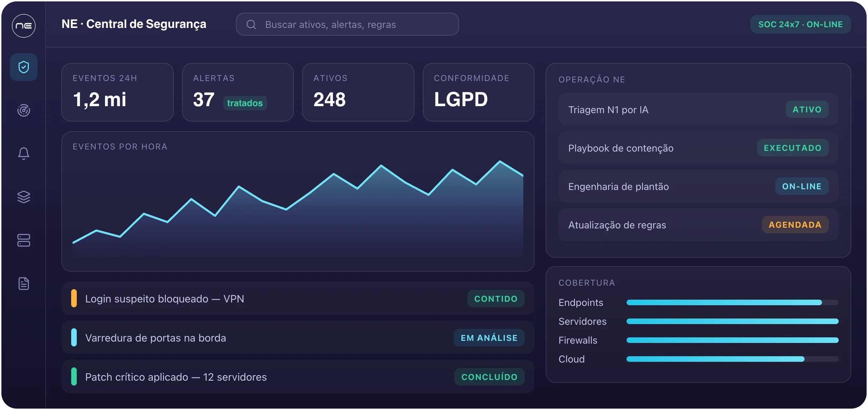Open the stacked layers icon
The height and width of the screenshot is (410, 868).
[24, 197]
